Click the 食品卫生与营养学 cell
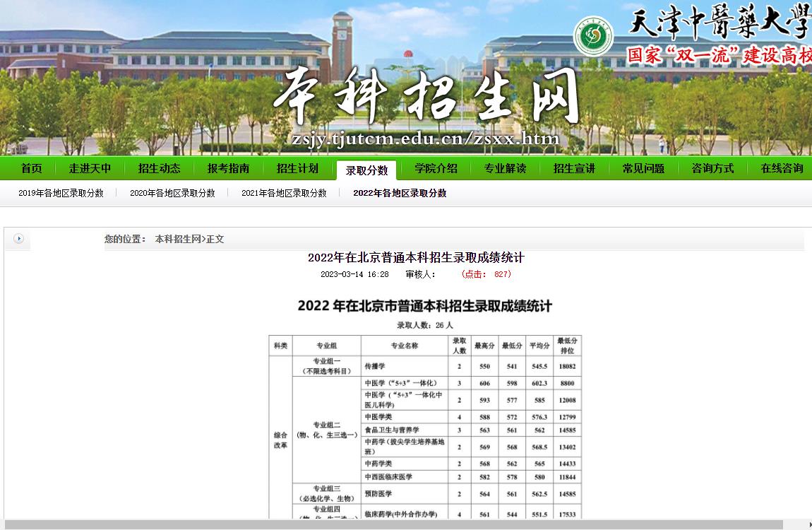 tap(405, 430)
